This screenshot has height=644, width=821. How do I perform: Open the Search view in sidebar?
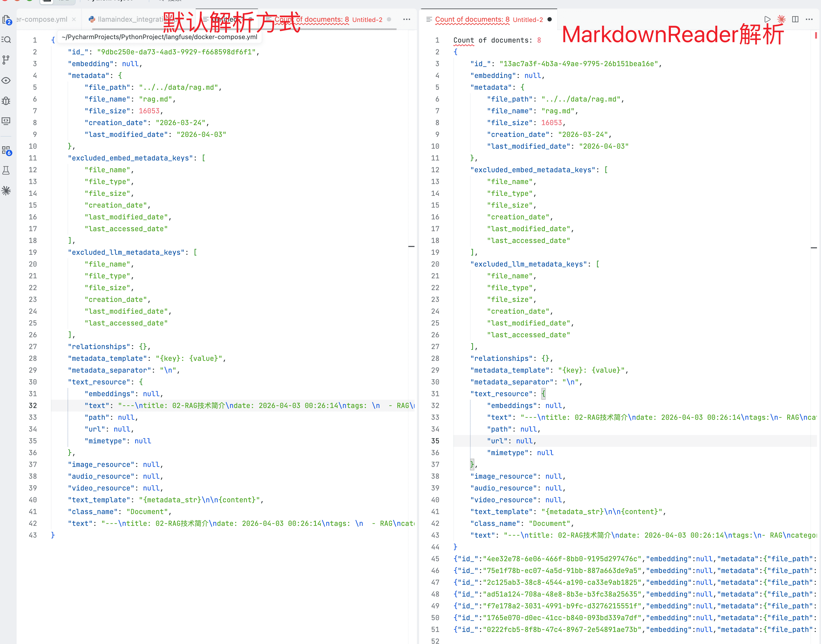[6, 40]
